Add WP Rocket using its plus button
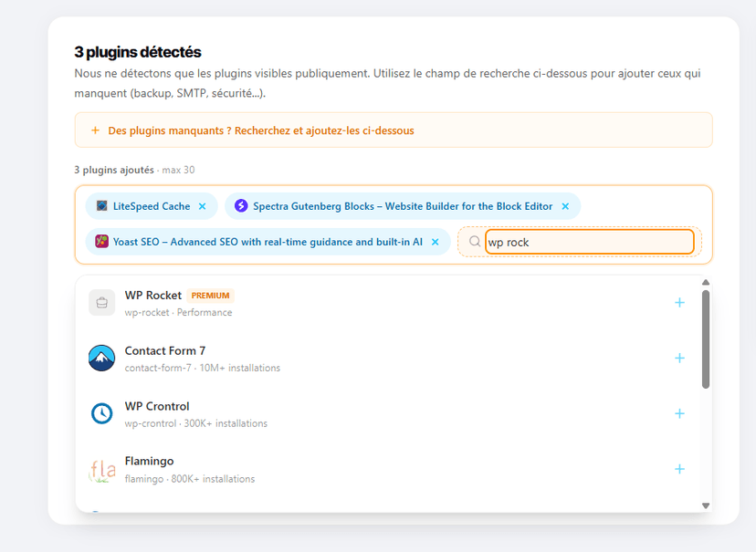Image resolution: width=756 pixels, height=552 pixels. point(679,303)
